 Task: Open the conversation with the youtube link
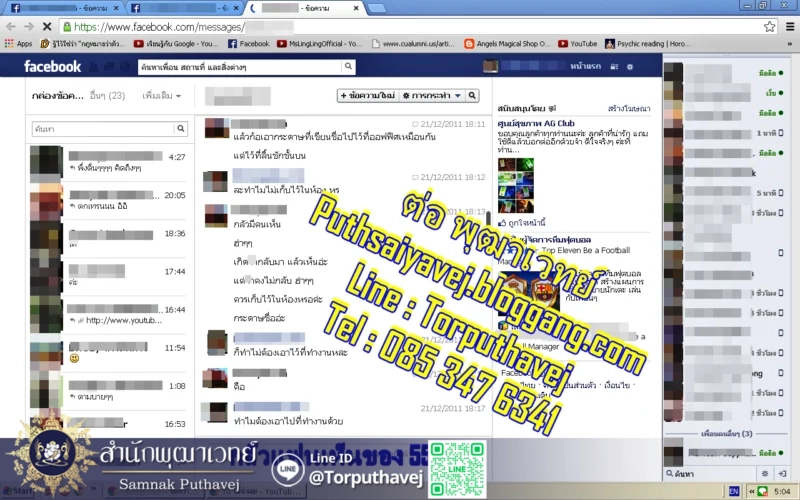[110, 315]
